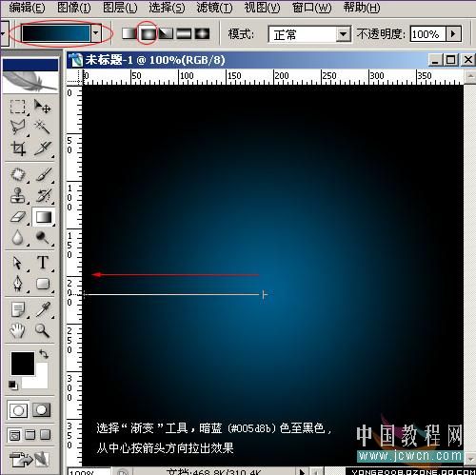Switch to Standard editing mode
The width and height of the screenshot is (476, 475).
click(x=18, y=410)
